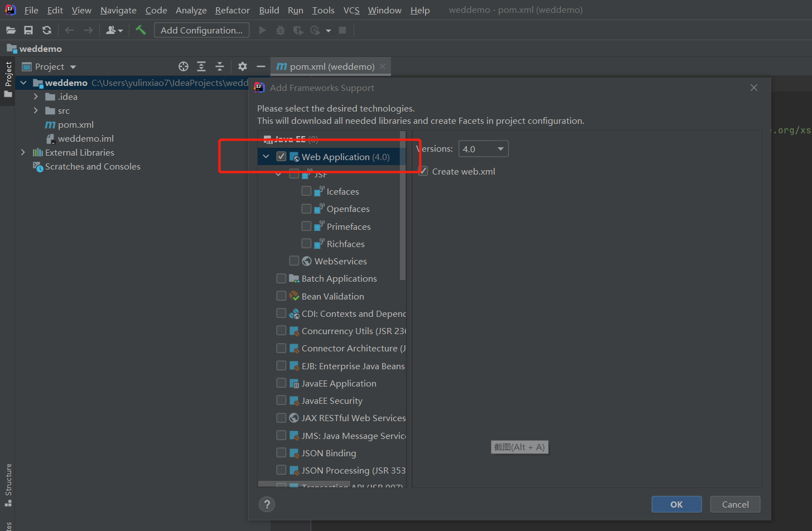Image resolution: width=812 pixels, height=531 pixels.
Task: Collapse the JSF tree node
Action: click(278, 174)
